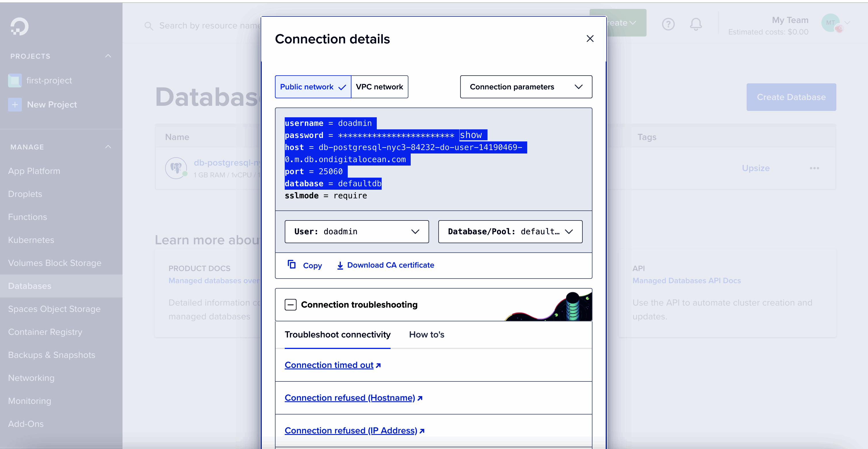Image resolution: width=868 pixels, height=449 pixels.
Task: Click the PostgreSQL elephant database icon
Action: coord(176,168)
